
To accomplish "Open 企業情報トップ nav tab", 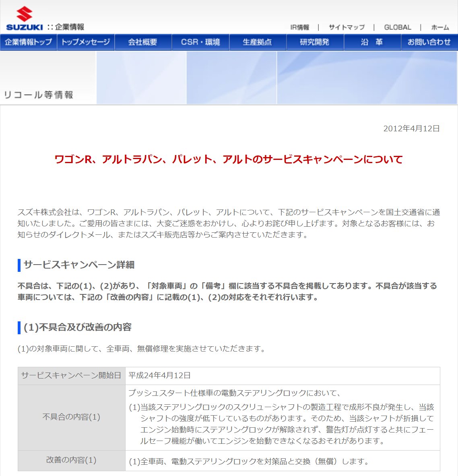I will point(29,42).
